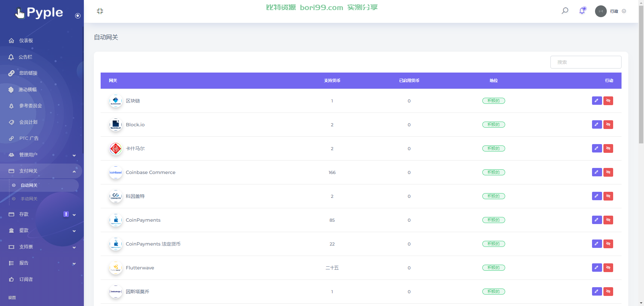Edit the Flutterwave gateway
This screenshot has height=306, width=644.
597,268
